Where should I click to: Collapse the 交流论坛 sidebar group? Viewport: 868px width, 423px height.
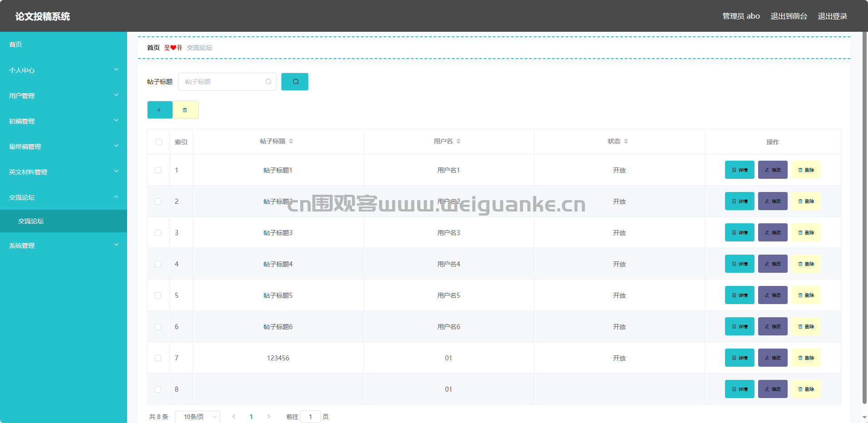[64, 197]
